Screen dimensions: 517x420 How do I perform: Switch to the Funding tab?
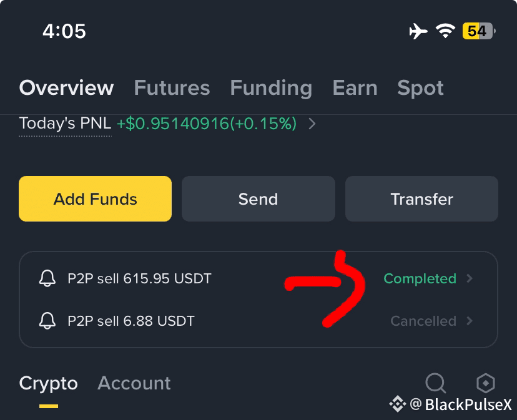(271, 89)
